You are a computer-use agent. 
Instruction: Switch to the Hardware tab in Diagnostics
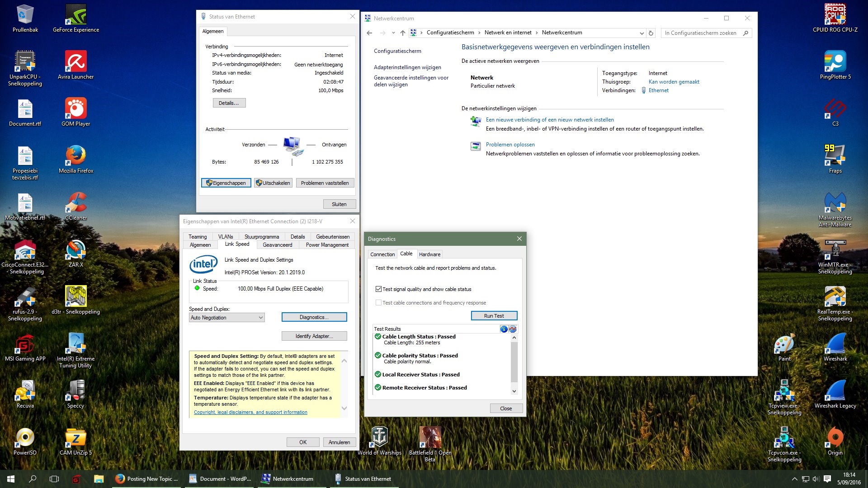pos(429,254)
